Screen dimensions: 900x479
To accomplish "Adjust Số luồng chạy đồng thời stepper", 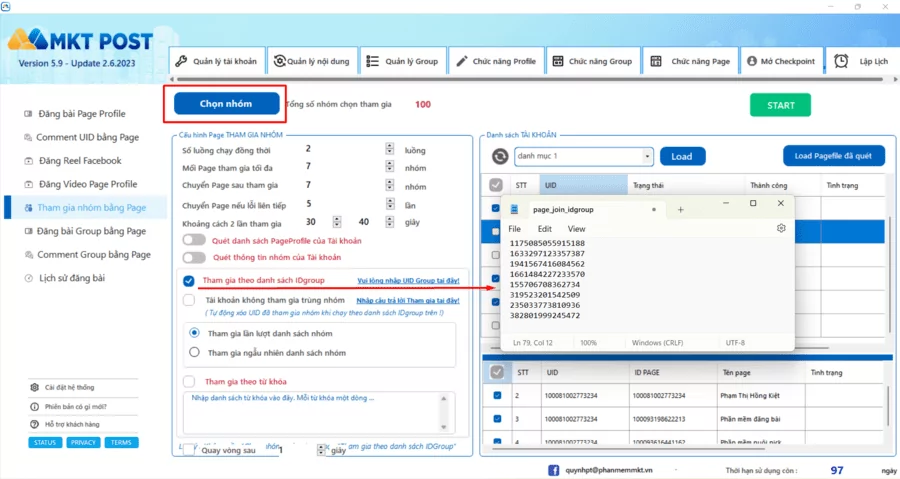I will coord(390,149).
